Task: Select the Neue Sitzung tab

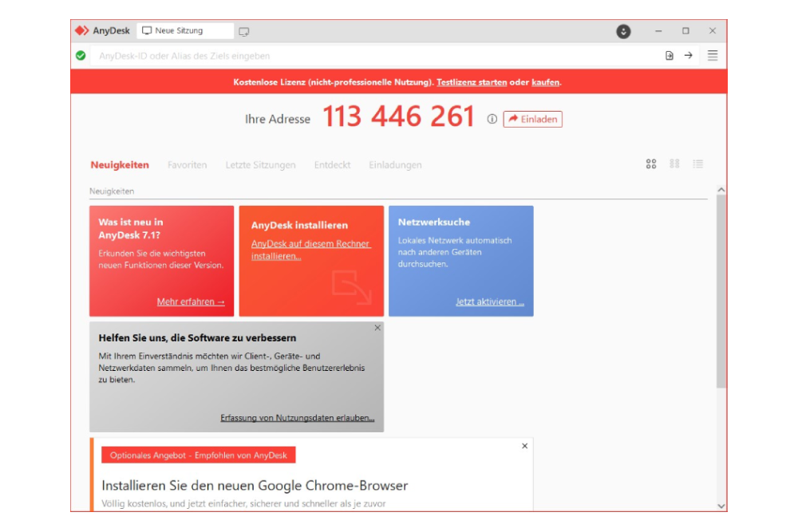Action: pyautogui.click(x=185, y=31)
